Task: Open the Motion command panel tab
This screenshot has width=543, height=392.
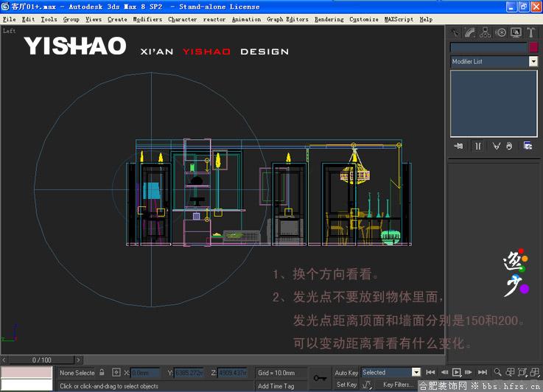Action: click(500, 33)
